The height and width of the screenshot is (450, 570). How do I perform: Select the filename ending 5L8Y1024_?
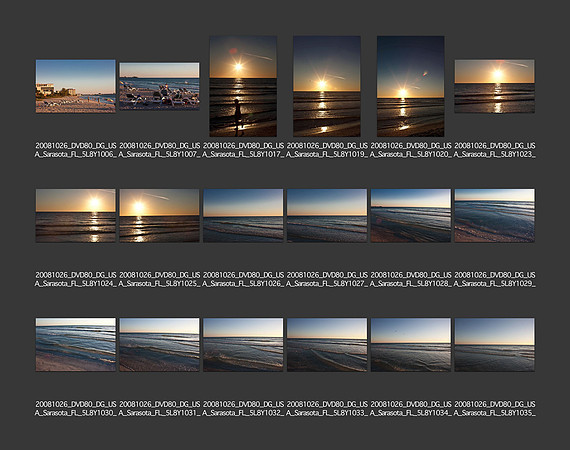pos(76,279)
